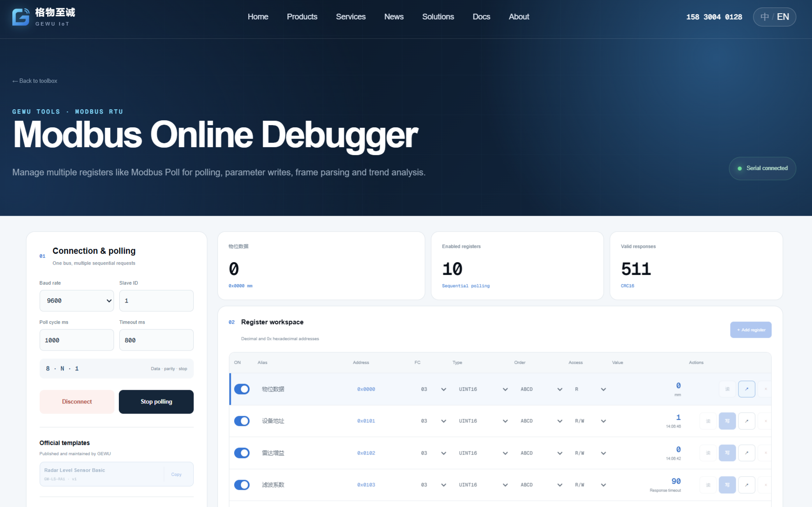Screen dimensions: 812x507
Task: Delete the 物位数据 register with its × icon
Action: pos(765,389)
